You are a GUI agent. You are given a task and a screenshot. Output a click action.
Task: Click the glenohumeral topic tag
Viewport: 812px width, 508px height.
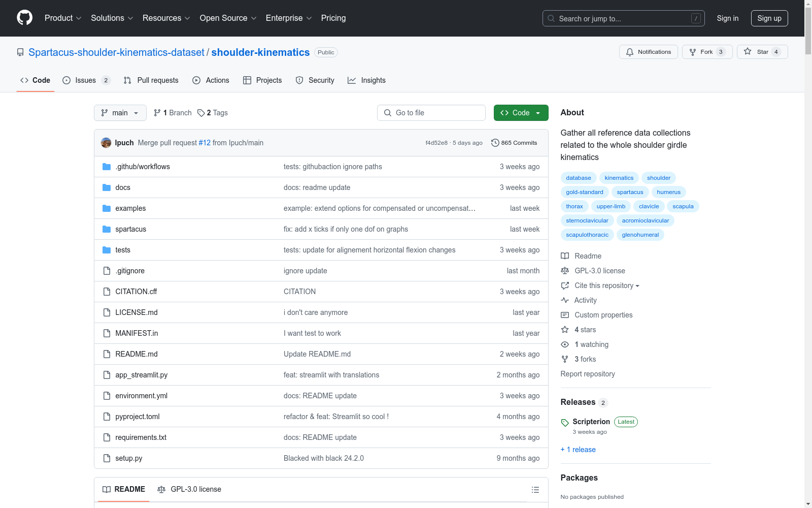point(640,235)
